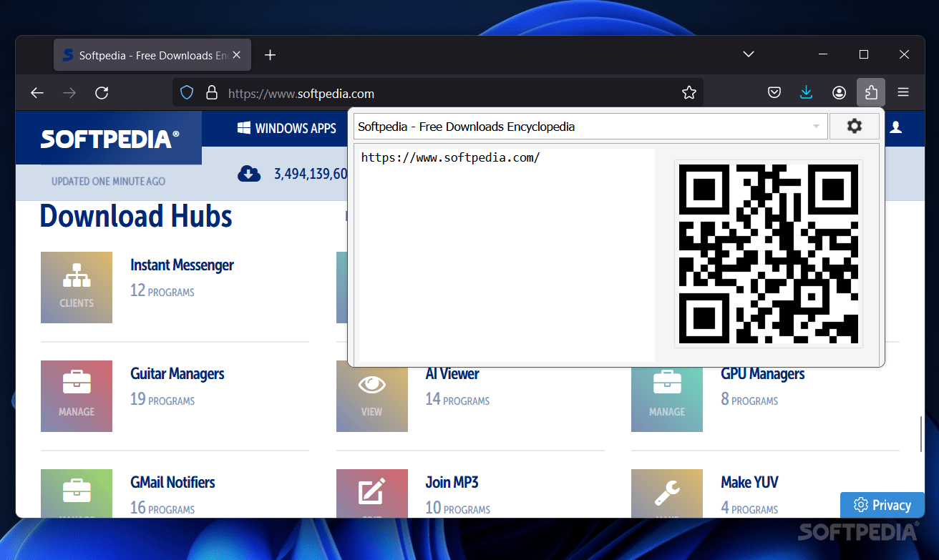Click the "12 PROGRAMS" count text
The width and height of the screenshot is (939, 560).
162,291
